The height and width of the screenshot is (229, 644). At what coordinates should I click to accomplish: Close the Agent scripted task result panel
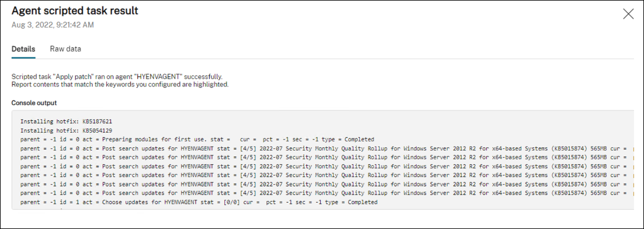(x=628, y=13)
